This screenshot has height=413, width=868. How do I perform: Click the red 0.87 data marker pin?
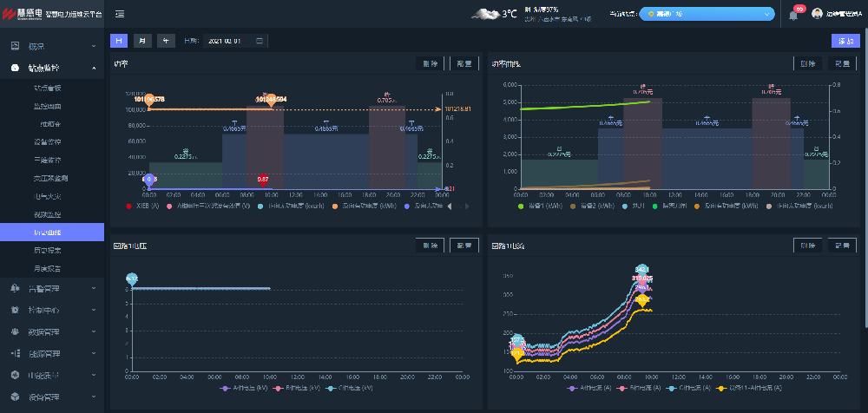(x=263, y=180)
